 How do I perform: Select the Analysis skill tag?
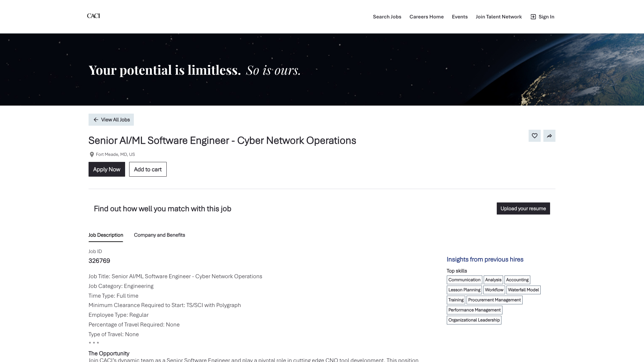493,280
